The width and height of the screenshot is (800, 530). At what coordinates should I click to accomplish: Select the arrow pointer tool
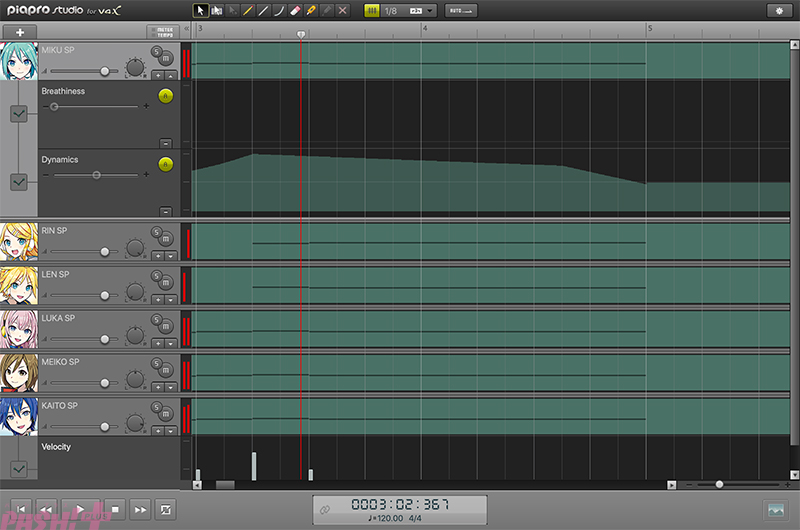pos(201,10)
